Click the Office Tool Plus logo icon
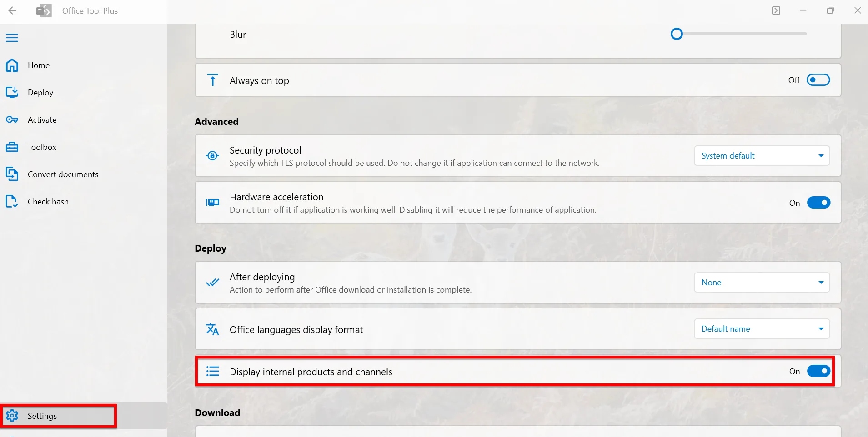This screenshot has width=868, height=437. pos(44,10)
